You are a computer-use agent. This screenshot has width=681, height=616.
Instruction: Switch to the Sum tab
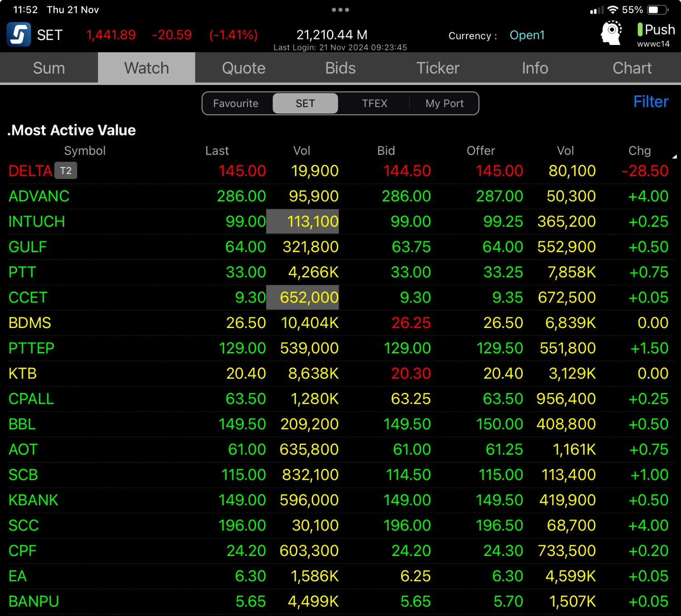pyautogui.click(x=49, y=68)
